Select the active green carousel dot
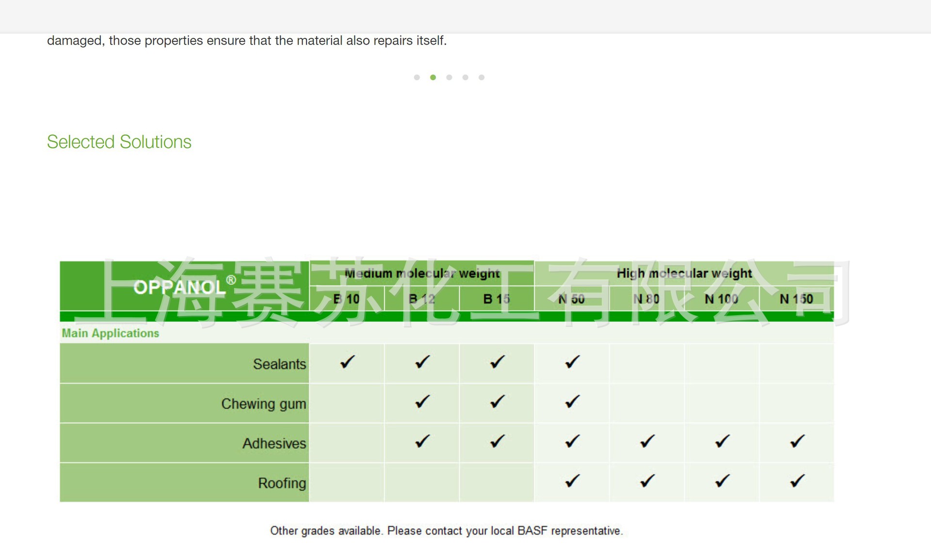 [x=433, y=78]
